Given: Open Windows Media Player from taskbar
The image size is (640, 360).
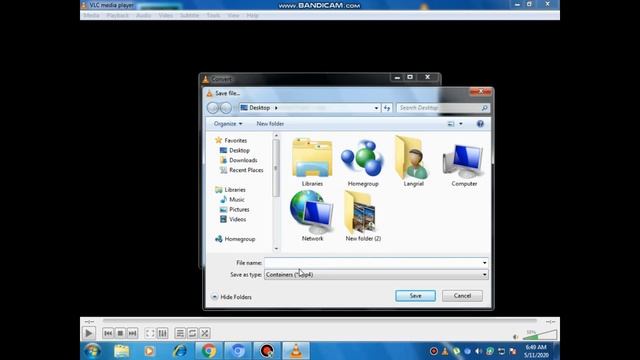Looking at the screenshot, I should click(x=149, y=351).
